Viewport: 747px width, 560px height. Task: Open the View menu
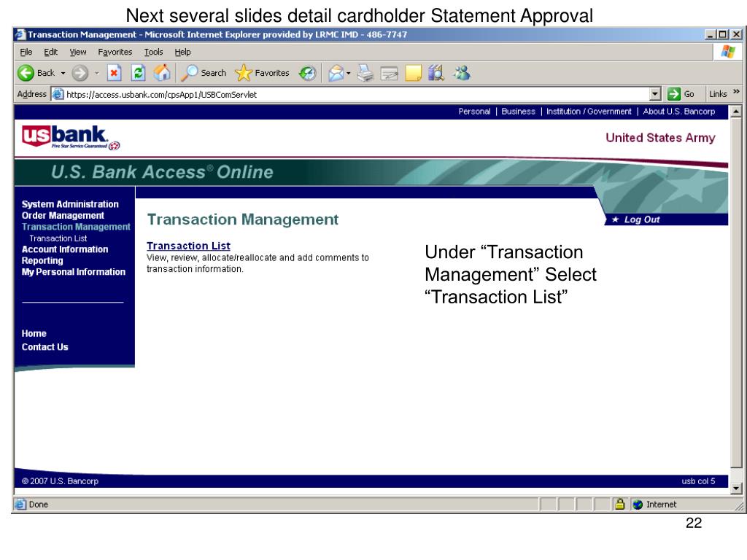(77, 52)
